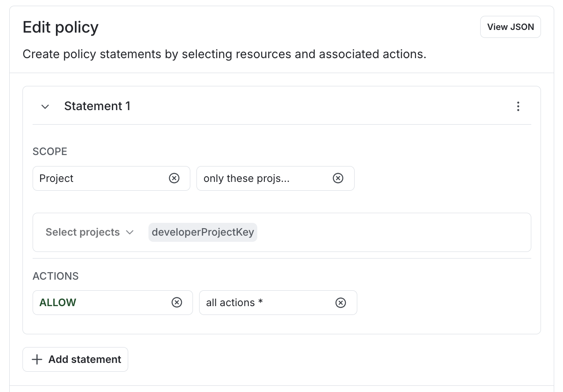Click the plus icon on Add statement
This screenshot has height=392, width=563.
click(x=37, y=359)
